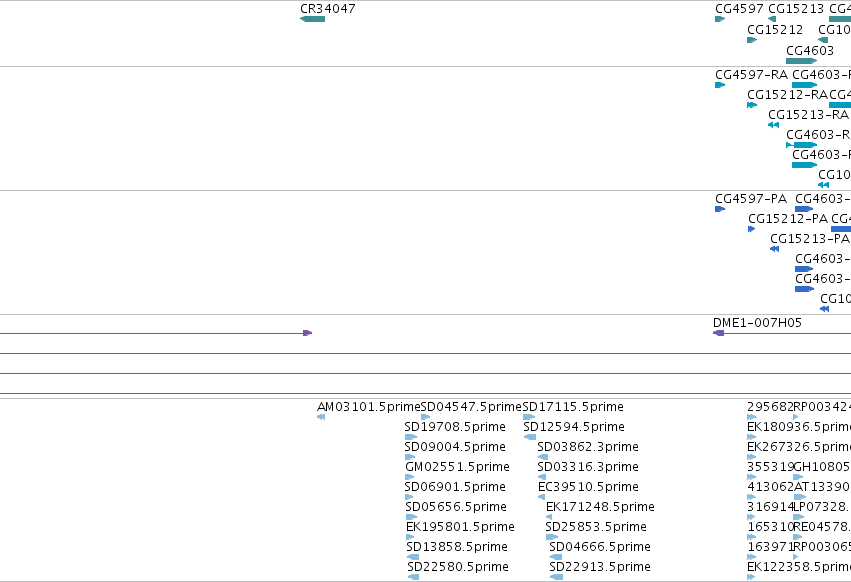Open the CG4597 gene label
The height and width of the screenshot is (582, 851).
click(x=739, y=9)
